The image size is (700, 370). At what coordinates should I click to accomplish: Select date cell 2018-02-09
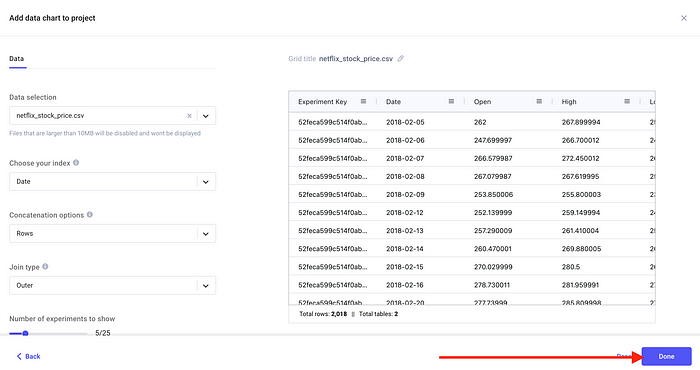405,195
